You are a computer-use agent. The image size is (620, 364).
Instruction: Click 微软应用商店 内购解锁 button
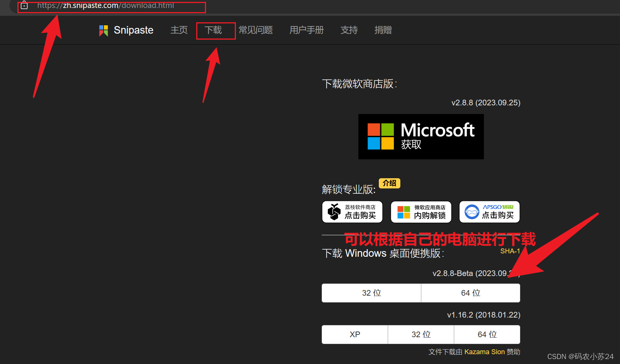tap(421, 212)
